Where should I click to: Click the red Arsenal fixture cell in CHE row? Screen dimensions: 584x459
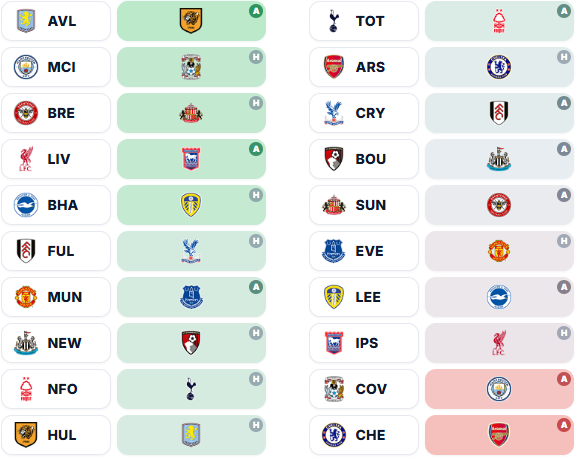click(x=499, y=435)
